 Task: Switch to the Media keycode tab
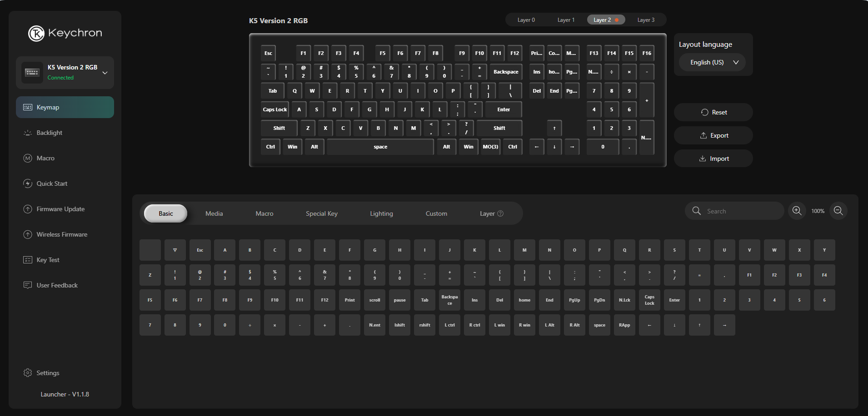pyautogui.click(x=214, y=213)
